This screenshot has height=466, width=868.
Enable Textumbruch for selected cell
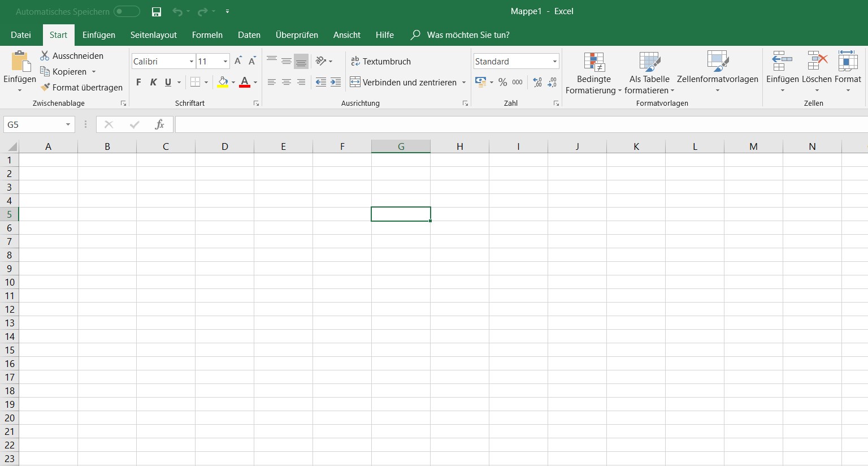pos(381,61)
